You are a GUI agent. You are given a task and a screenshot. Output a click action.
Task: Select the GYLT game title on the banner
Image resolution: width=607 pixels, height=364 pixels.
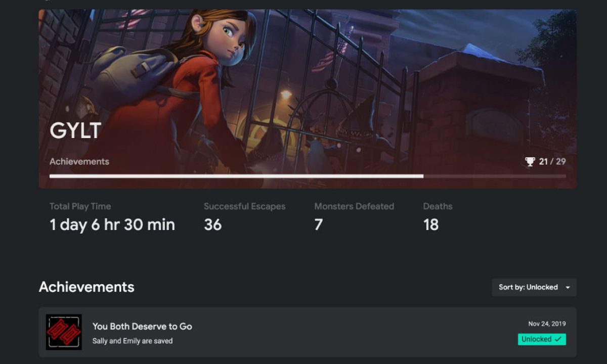pyautogui.click(x=75, y=131)
